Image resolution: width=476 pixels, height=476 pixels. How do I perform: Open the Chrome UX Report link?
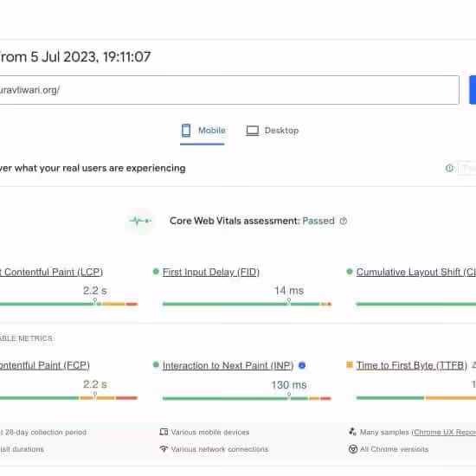[x=445, y=432]
